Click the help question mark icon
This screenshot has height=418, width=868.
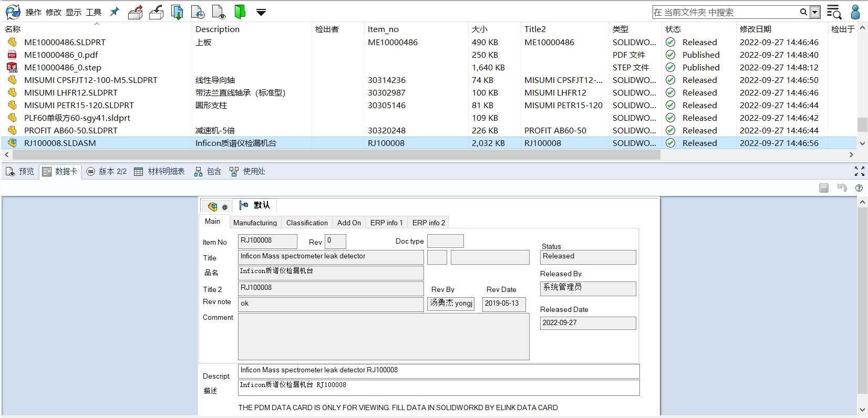[859, 188]
